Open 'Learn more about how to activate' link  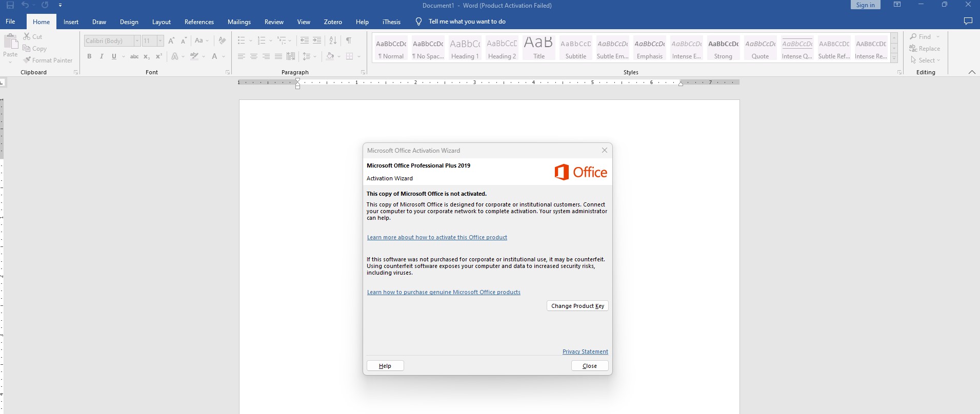(x=437, y=237)
